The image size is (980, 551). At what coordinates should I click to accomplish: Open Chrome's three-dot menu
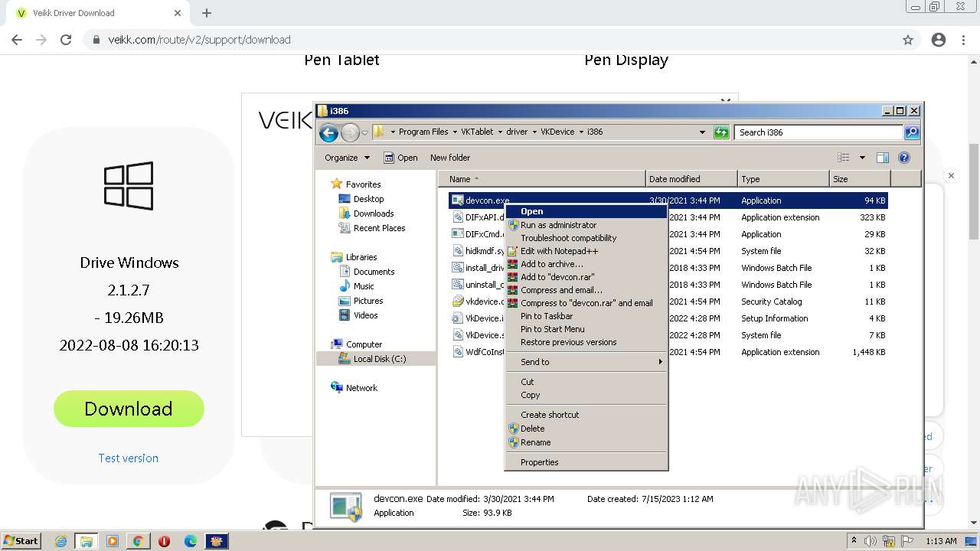(x=963, y=40)
